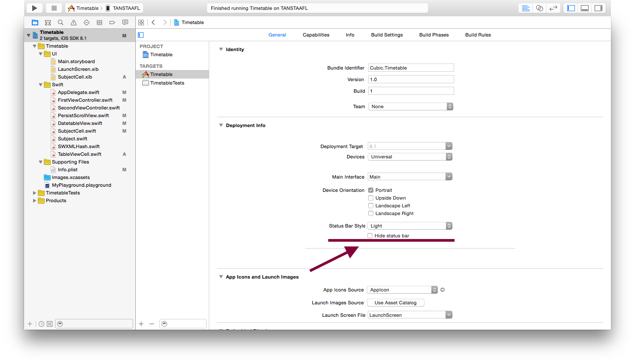Screen dimensions: 635x364
Task: Expand the Products group
Action: coord(35,200)
